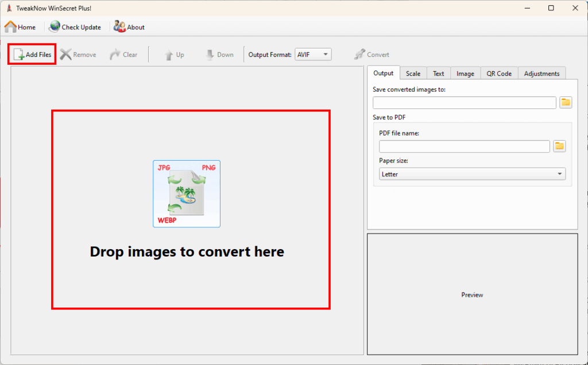588x365 pixels.
Task: Open the About dialog
Action: pos(129,27)
